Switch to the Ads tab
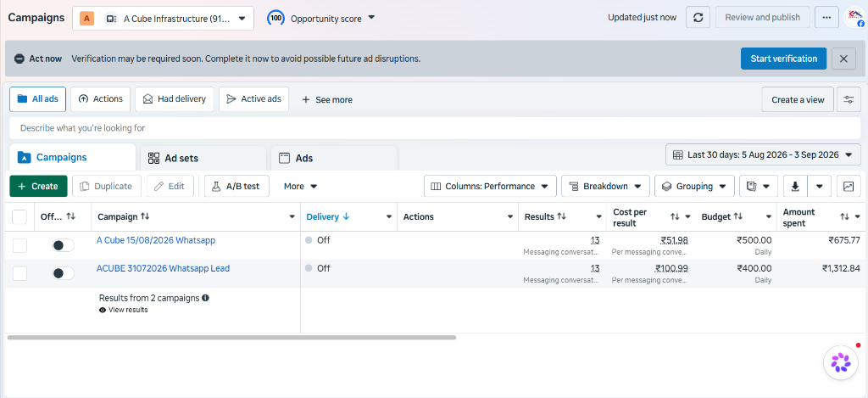Image resolution: width=868 pixels, height=398 pixels. tap(334, 158)
